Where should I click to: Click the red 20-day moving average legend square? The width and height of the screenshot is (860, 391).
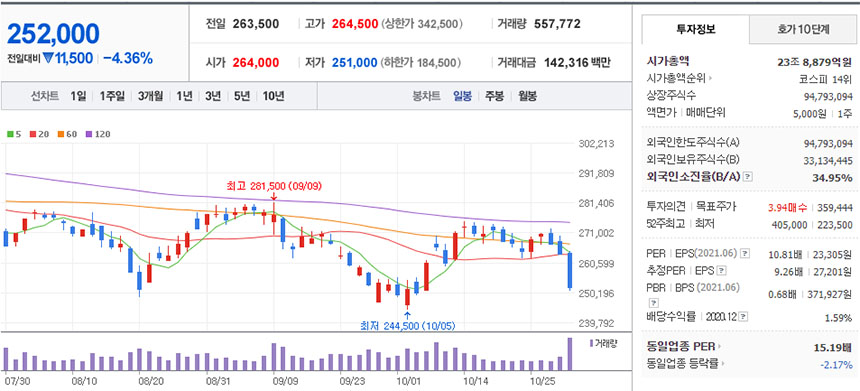click(x=32, y=134)
